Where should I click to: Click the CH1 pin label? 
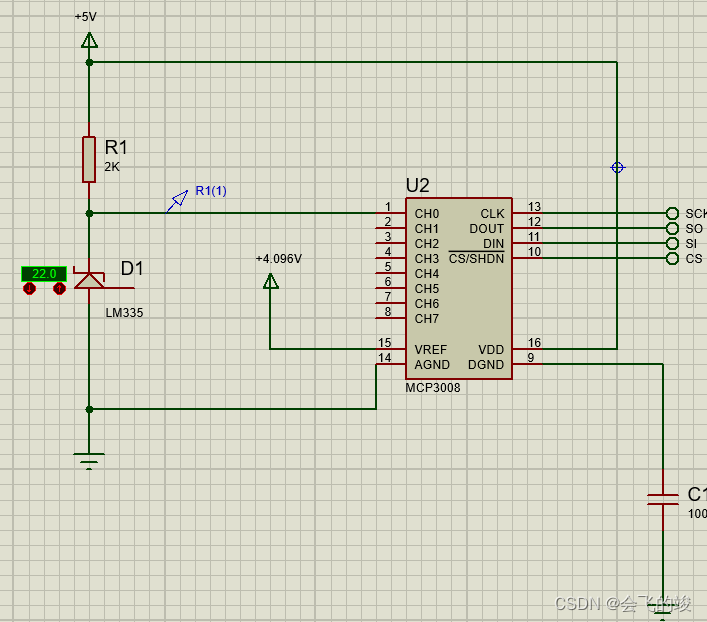click(x=427, y=229)
